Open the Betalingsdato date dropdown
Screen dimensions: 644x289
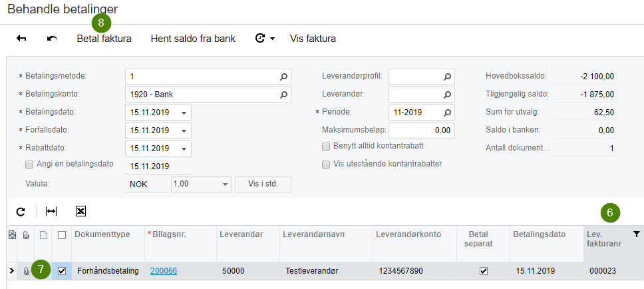click(x=184, y=112)
